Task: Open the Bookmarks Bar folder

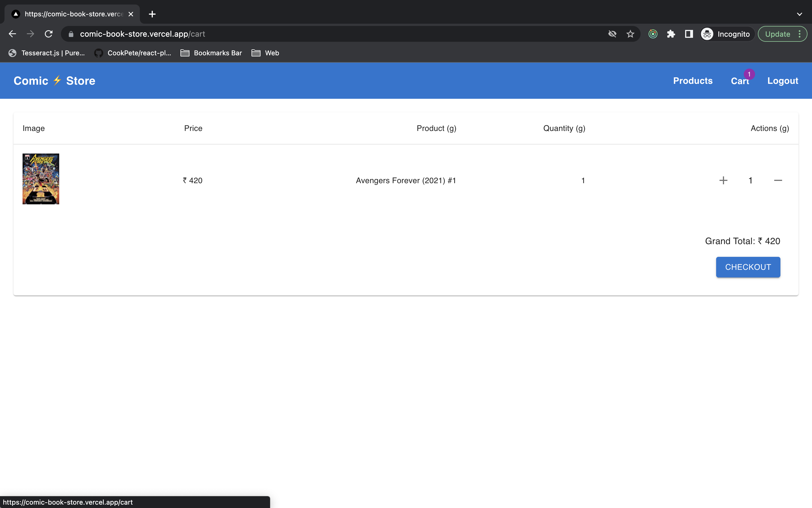Action: [x=211, y=53]
